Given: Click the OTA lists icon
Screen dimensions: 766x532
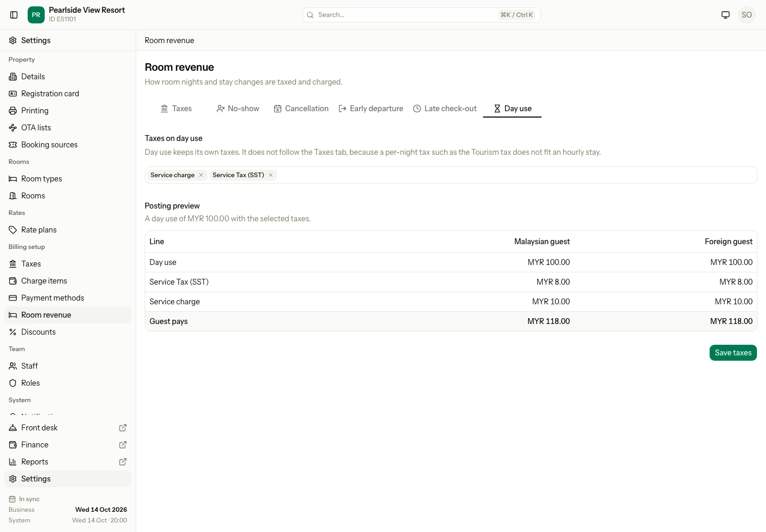Looking at the screenshot, I should click(13, 128).
